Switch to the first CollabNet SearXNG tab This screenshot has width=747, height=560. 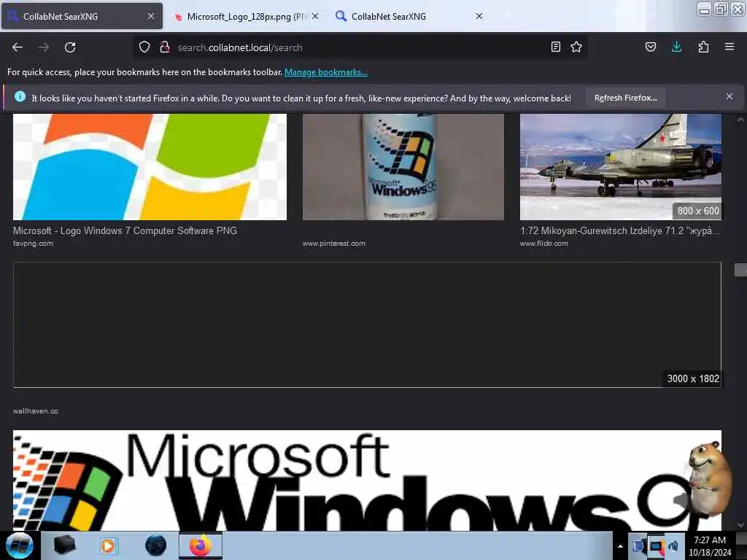coord(82,16)
